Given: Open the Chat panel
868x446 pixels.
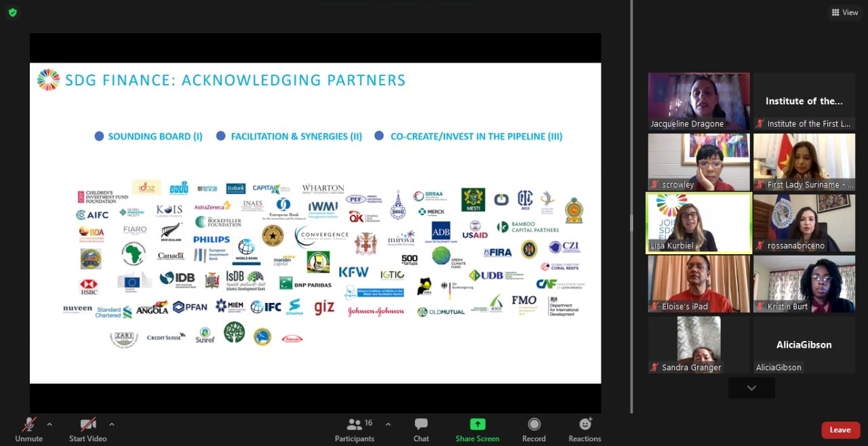Looking at the screenshot, I should pyautogui.click(x=421, y=430).
